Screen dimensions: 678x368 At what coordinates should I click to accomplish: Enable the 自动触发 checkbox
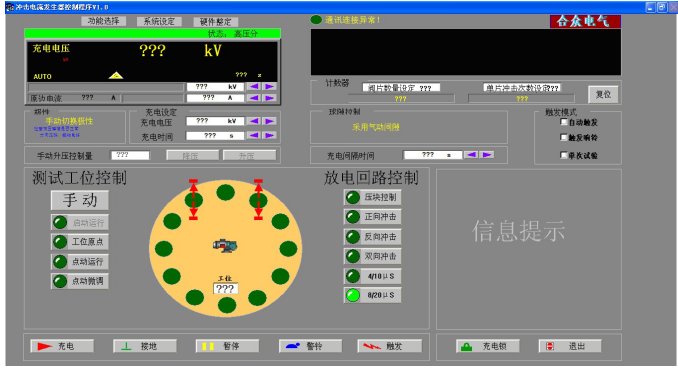click(x=563, y=122)
